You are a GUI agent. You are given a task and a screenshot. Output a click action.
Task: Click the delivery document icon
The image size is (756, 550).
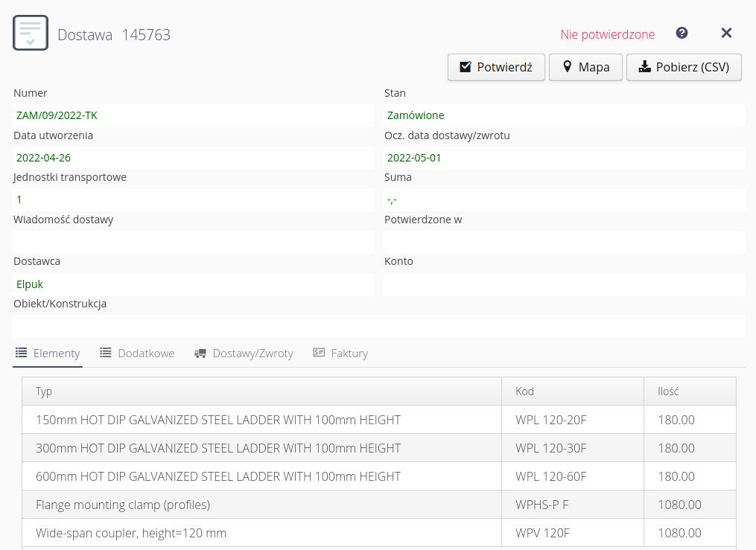31,33
